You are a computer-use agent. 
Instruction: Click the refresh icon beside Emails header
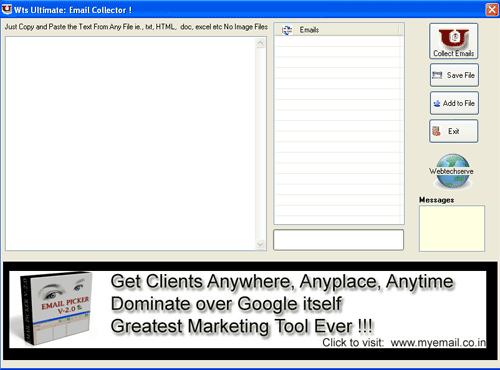click(x=287, y=30)
